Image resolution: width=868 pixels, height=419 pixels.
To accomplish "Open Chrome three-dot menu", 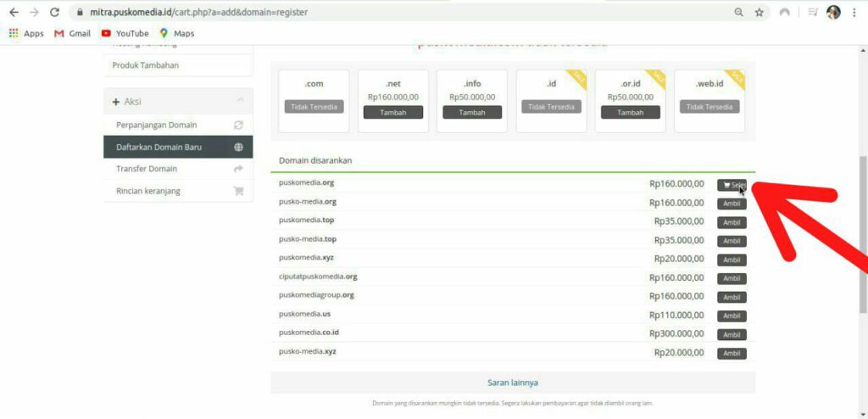I will [x=854, y=12].
